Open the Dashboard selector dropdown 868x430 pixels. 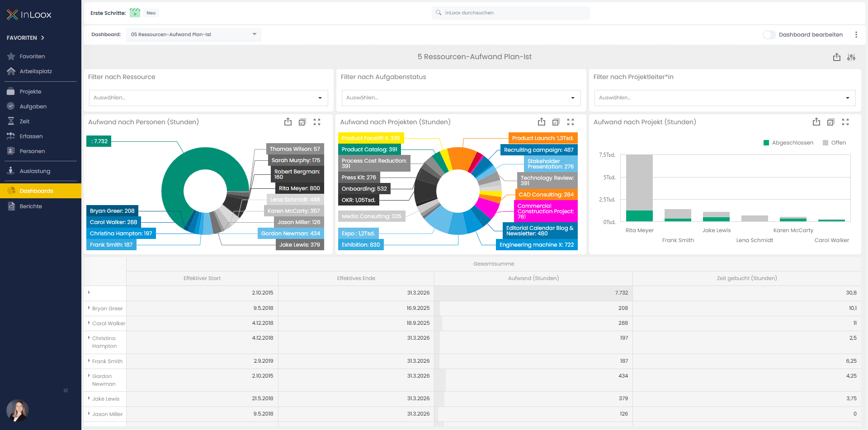(193, 35)
